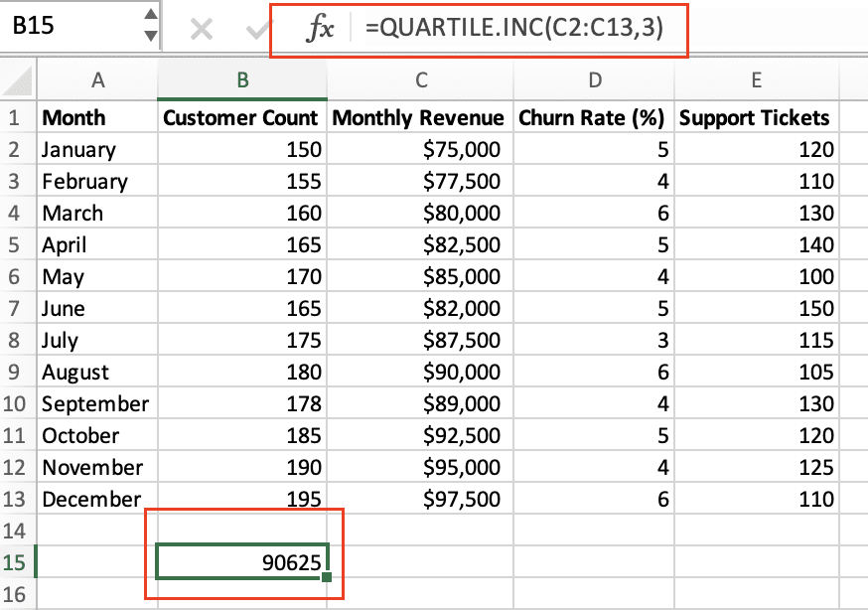868x610 pixels.
Task: Select the February cell
Action: point(97,181)
